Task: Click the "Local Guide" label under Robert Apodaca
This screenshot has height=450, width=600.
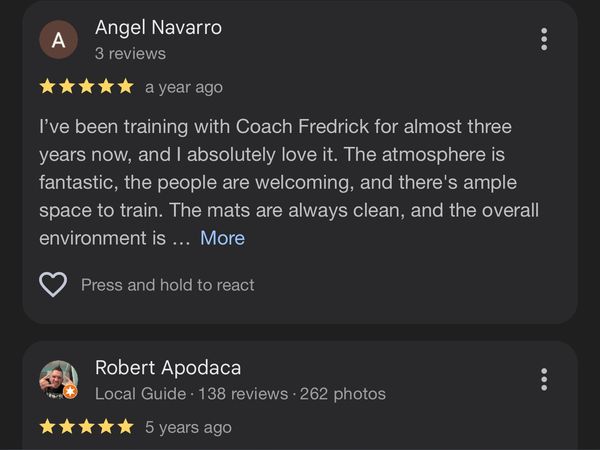Action: click(x=140, y=394)
